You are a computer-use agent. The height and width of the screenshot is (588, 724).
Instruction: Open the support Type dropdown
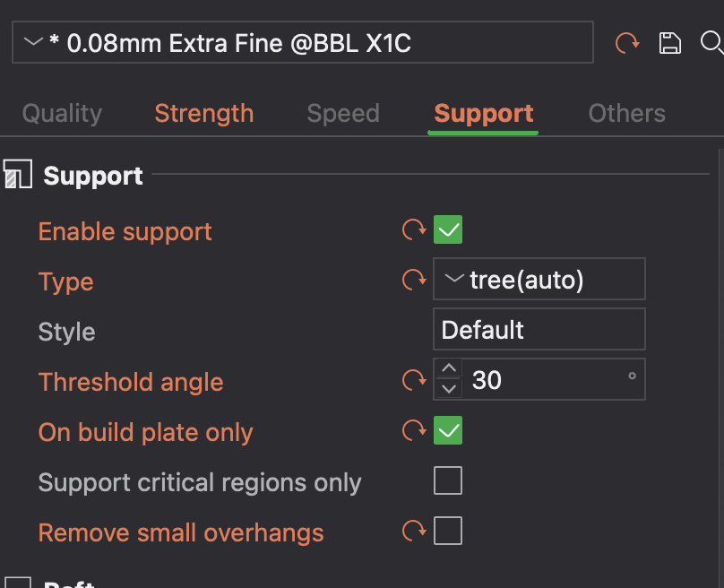tap(539, 279)
